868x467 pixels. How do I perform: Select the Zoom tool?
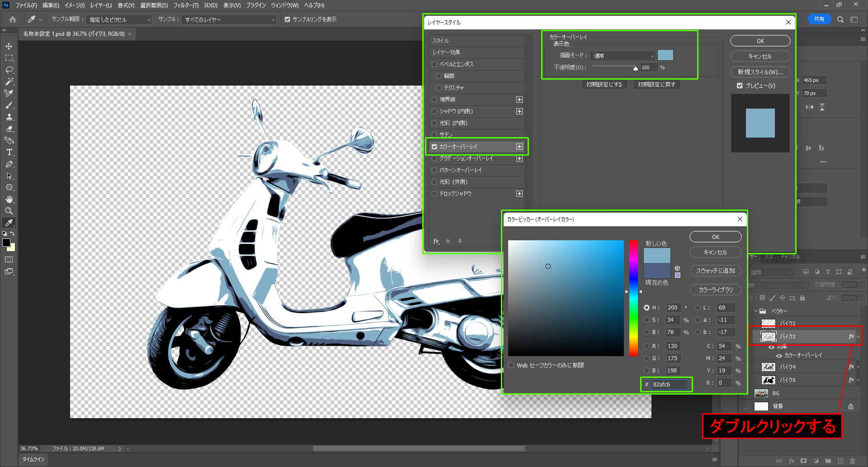pyautogui.click(x=9, y=211)
